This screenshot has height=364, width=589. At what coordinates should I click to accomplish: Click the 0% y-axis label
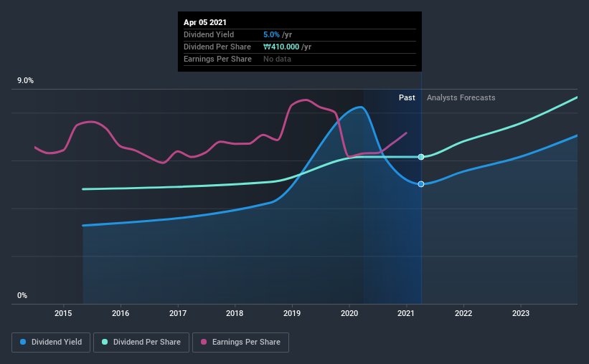pos(22,295)
